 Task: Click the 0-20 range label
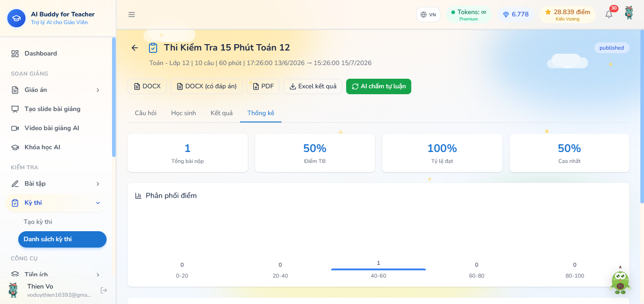click(x=182, y=276)
